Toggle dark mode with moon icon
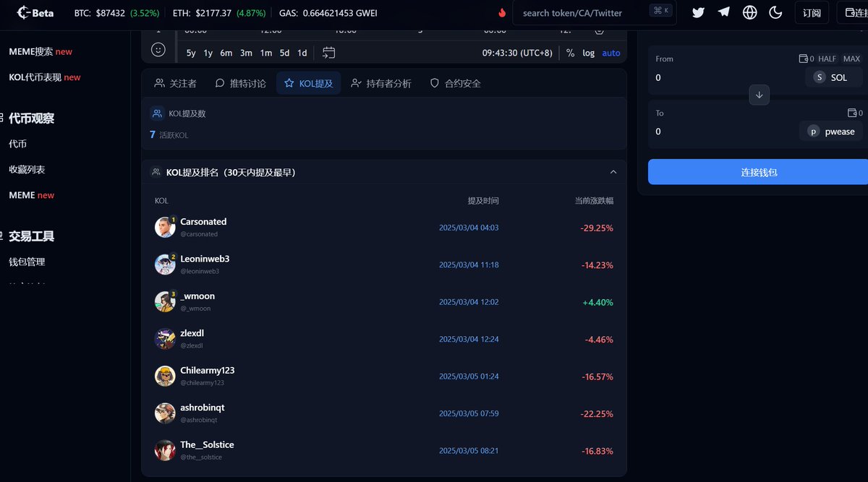 [775, 12]
